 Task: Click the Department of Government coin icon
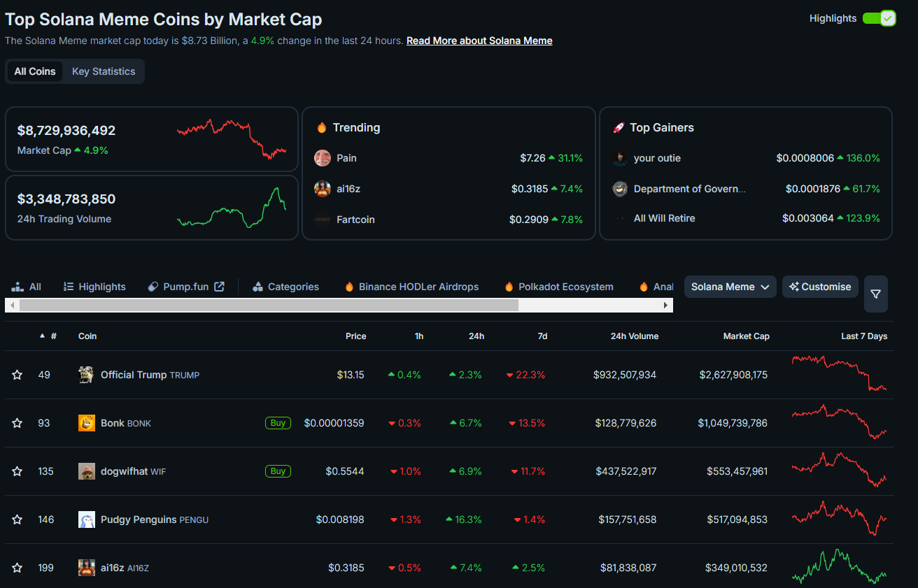pos(620,189)
